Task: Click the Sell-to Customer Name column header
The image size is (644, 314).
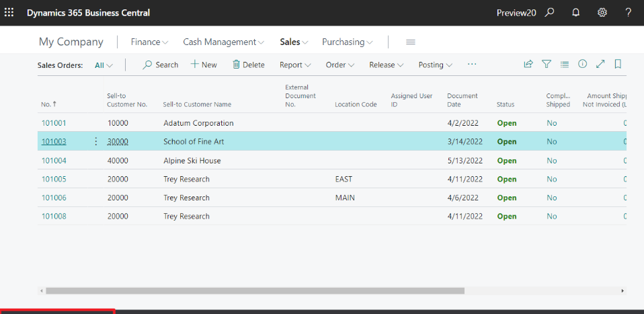Action: click(197, 104)
